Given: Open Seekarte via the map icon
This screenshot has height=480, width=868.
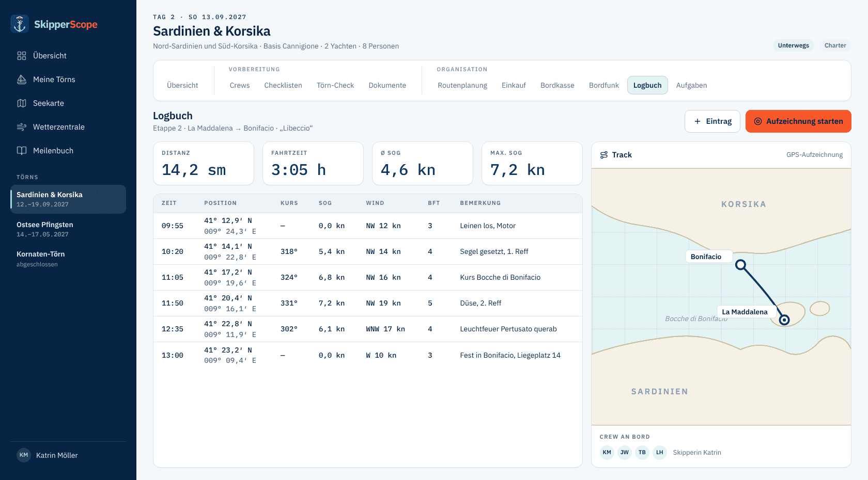Looking at the screenshot, I should pos(22,103).
